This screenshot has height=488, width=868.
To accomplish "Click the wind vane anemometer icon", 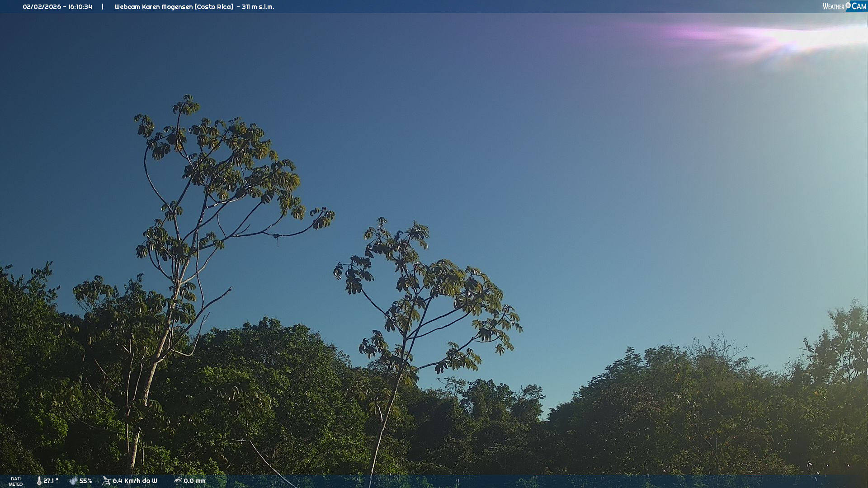I will tap(106, 481).
